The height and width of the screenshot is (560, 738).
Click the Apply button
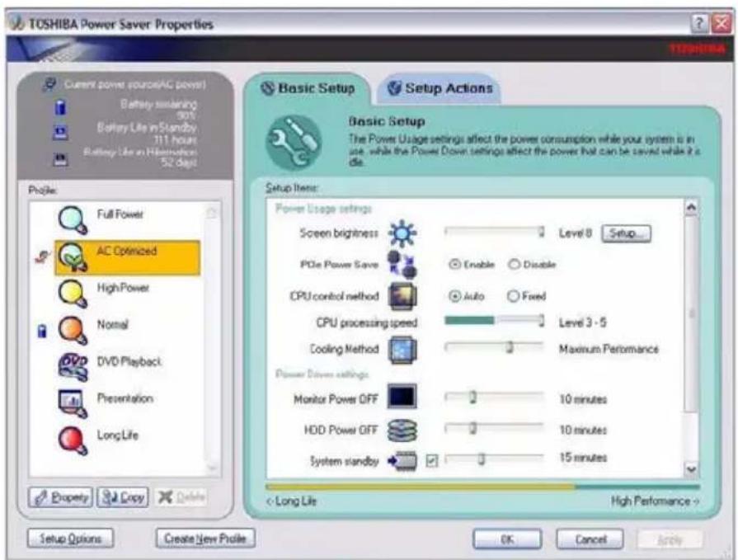670,539
